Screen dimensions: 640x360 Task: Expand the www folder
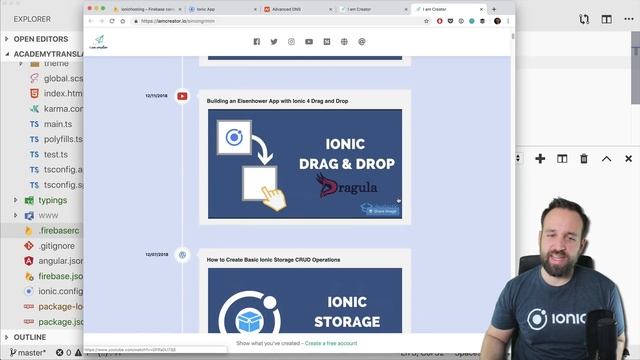point(16,215)
